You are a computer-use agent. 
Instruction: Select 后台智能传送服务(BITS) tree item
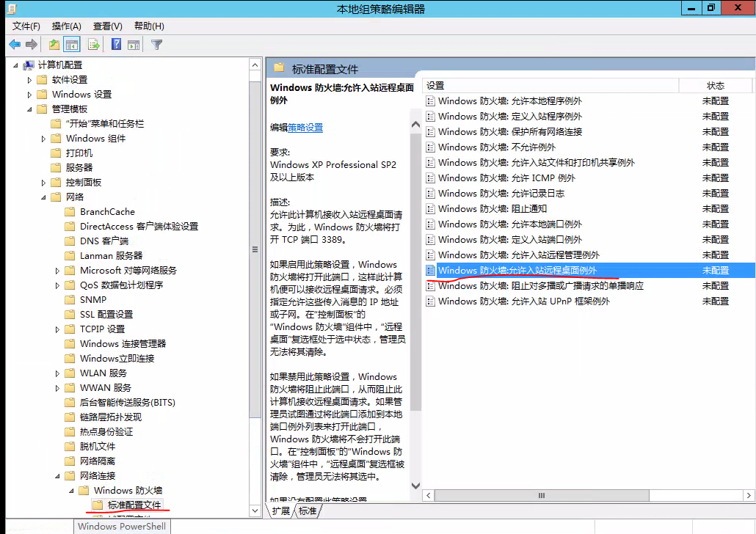tap(127, 403)
